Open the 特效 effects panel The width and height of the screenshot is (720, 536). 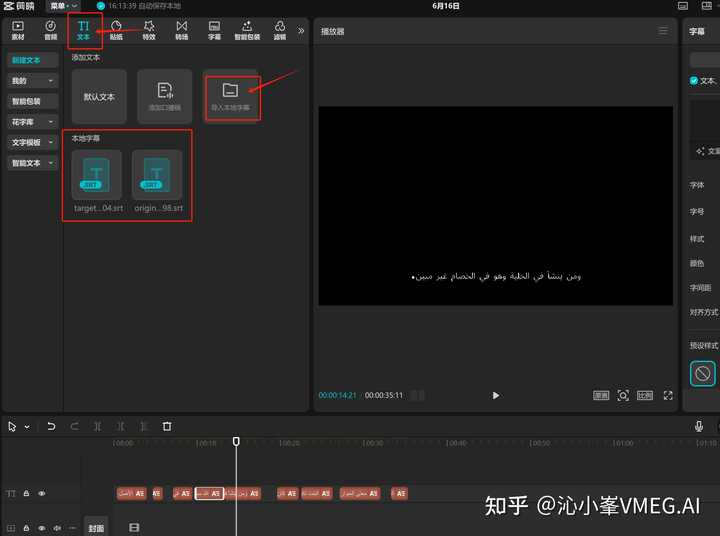click(148, 29)
